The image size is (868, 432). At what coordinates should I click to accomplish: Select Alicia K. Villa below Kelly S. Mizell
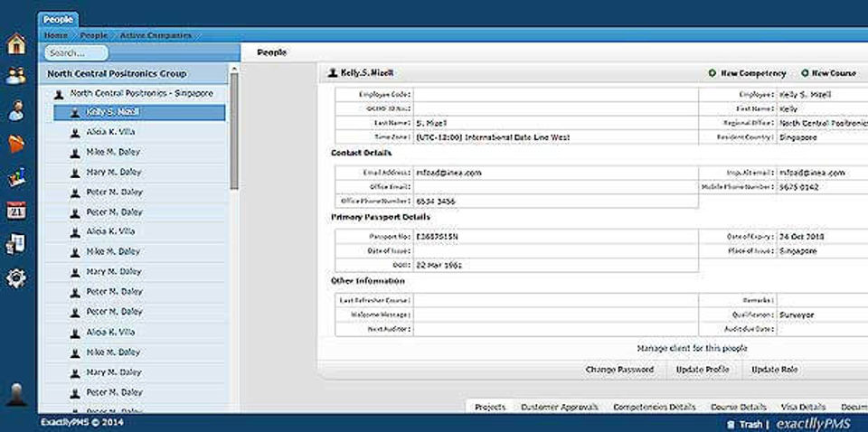(x=110, y=132)
